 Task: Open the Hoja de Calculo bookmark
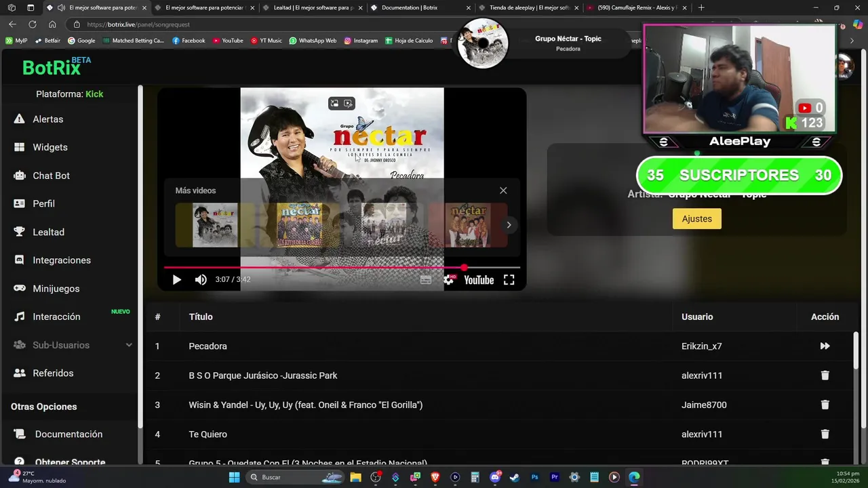click(x=409, y=41)
